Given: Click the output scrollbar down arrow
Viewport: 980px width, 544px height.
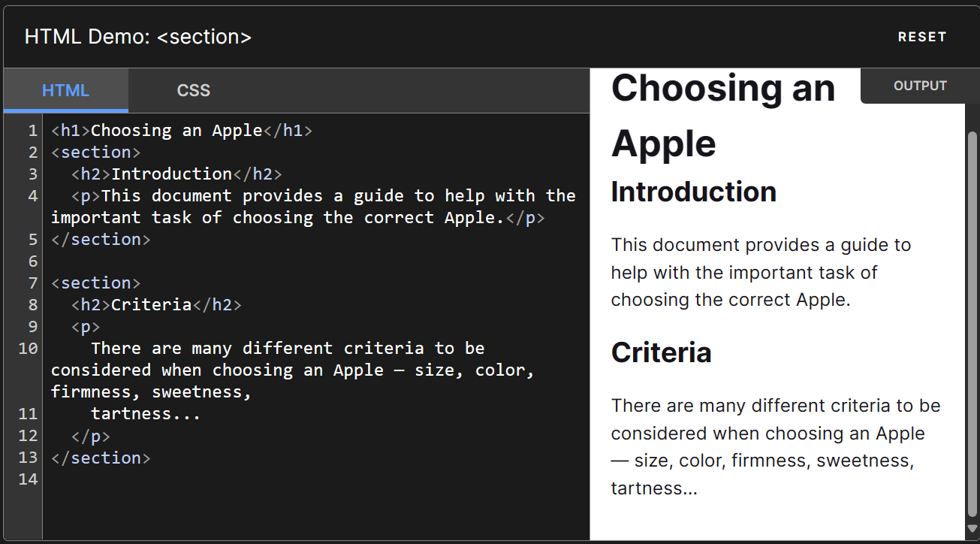Looking at the screenshot, I should click(x=972, y=528).
